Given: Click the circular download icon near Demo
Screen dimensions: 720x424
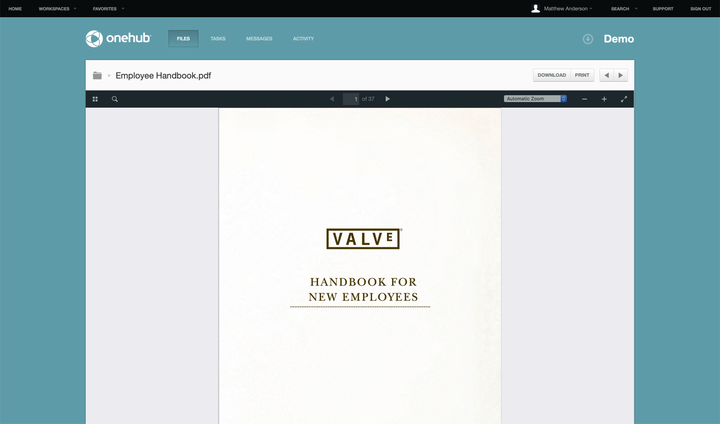Looking at the screenshot, I should (588, 39).
